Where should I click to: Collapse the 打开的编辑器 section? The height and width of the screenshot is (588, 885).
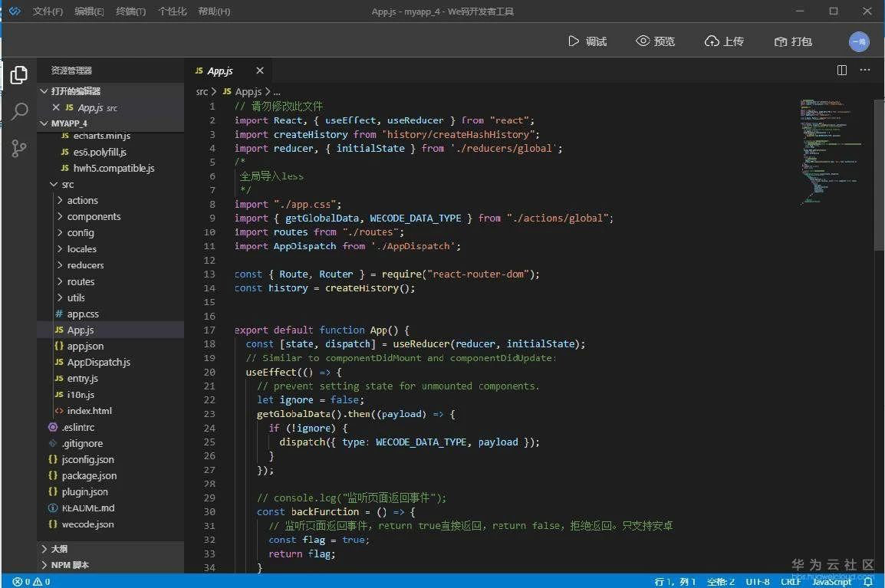[44, 91]
